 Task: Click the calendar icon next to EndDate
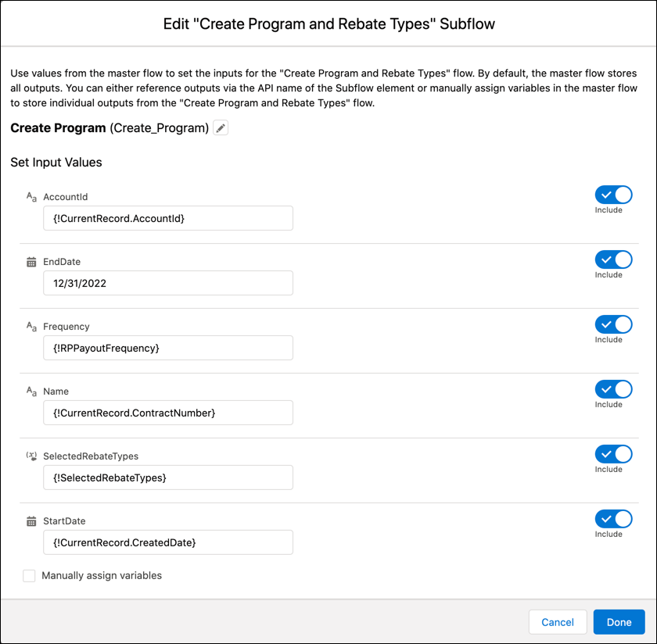click(x=30, y=261)
